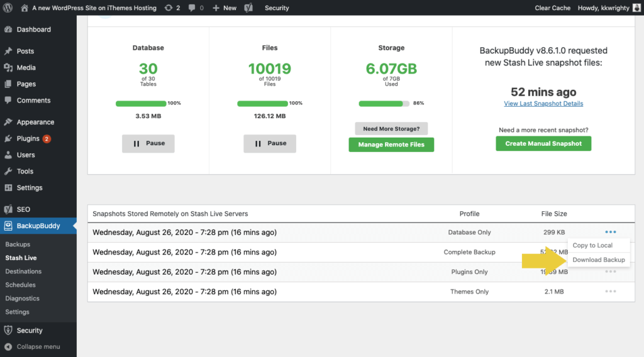The height and width of the screenshot is (357, 644).
Task: Click Security in the top admin bar
Action: coord(277,8)
